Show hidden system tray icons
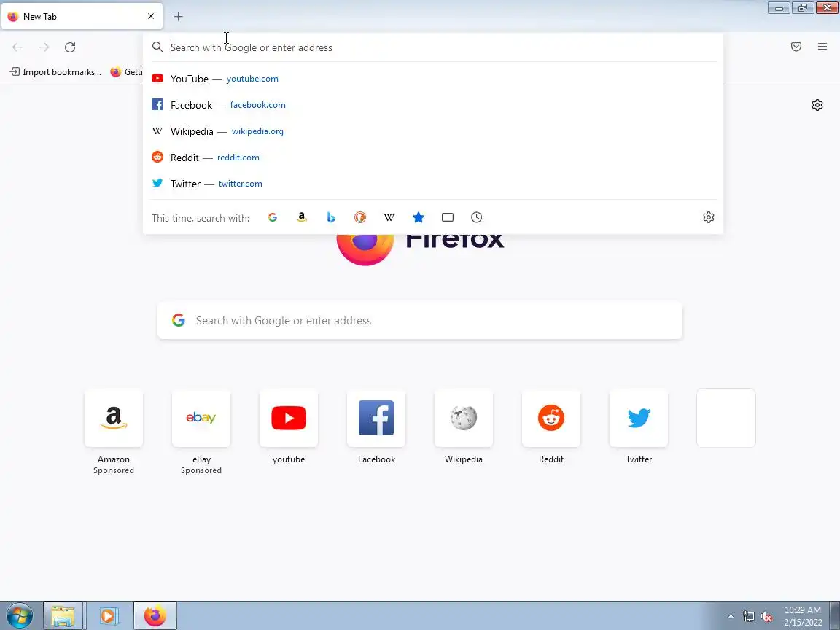The image size is (840, 630). 731,617
